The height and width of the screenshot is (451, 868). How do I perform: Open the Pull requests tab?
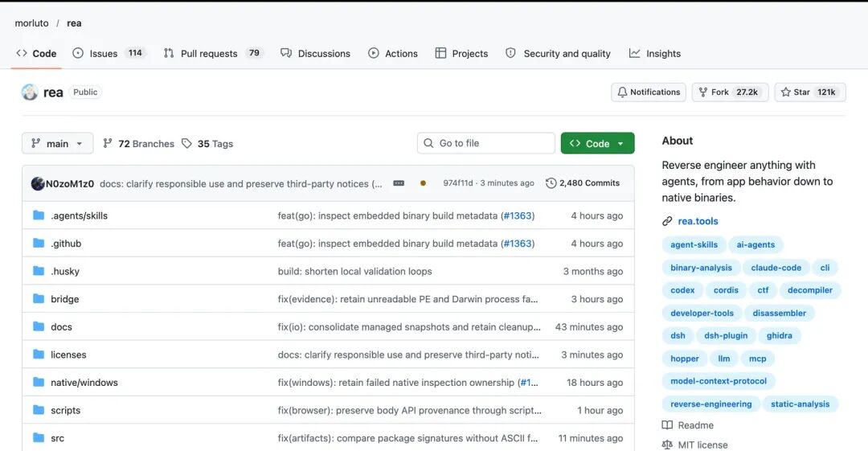(x=213, y=54)
